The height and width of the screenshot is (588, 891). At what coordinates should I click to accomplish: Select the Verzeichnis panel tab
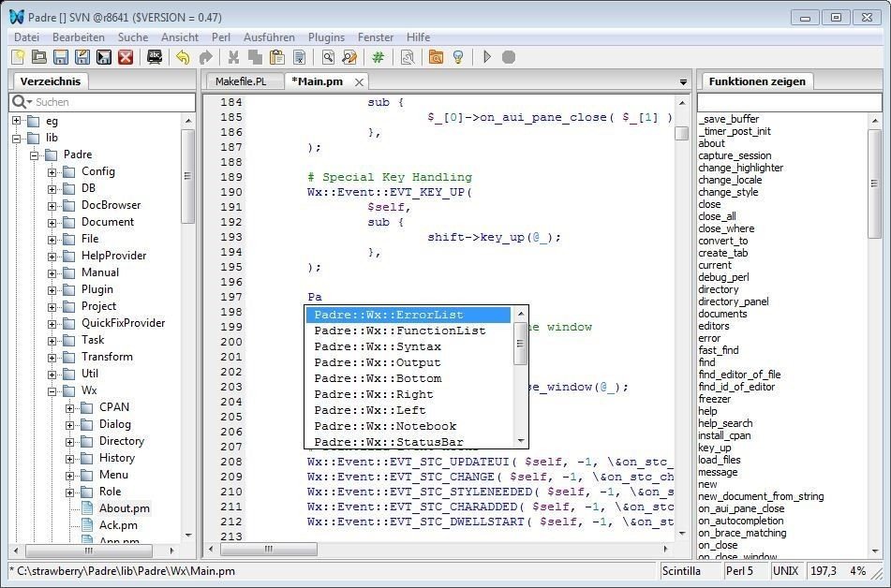50,81
